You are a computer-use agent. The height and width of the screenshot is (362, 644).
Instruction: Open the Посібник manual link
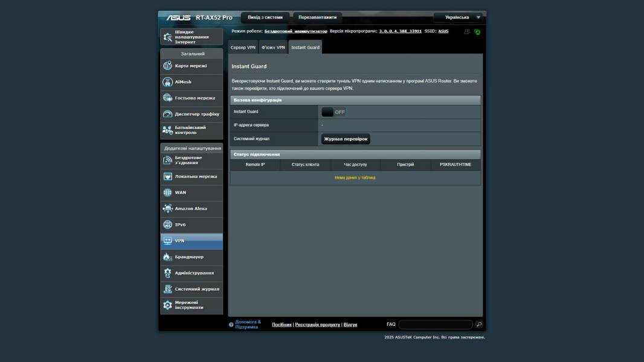(282, 325)
